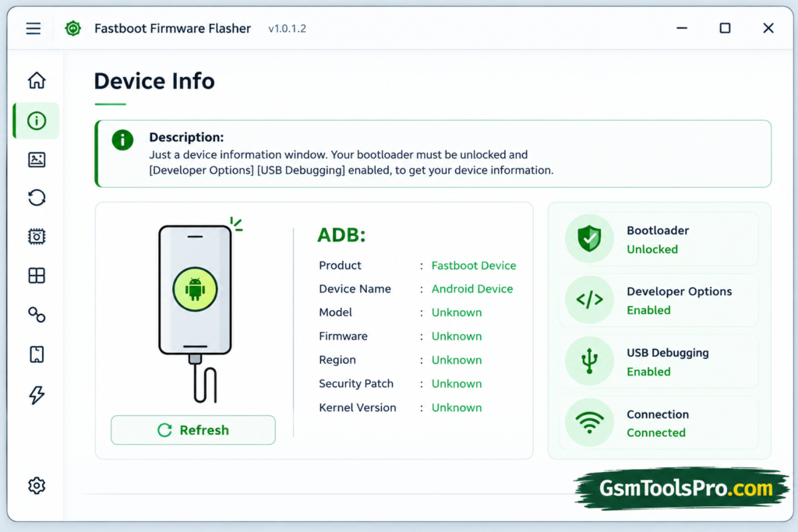This screenshot has width=798, height=532.
Task: Click the Fastboot Firmware Flasher app logo
Action: (x=73, y=29)
